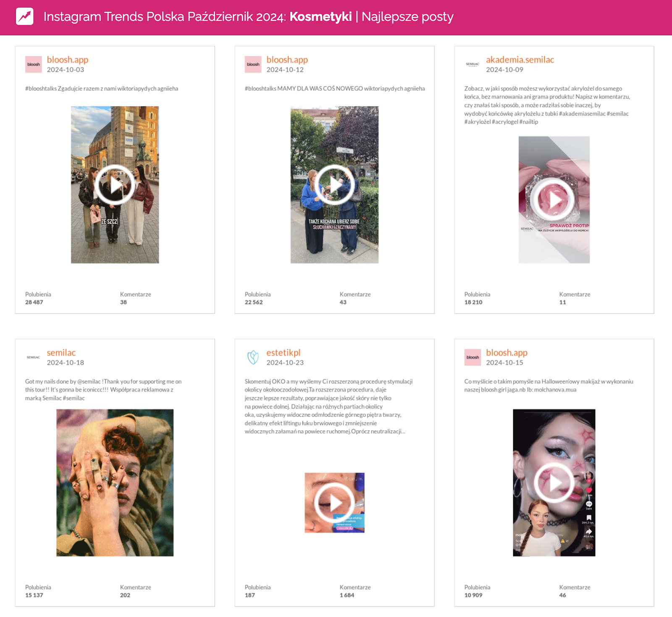
Task: Click comments count 11
Action: pos(563,302)
